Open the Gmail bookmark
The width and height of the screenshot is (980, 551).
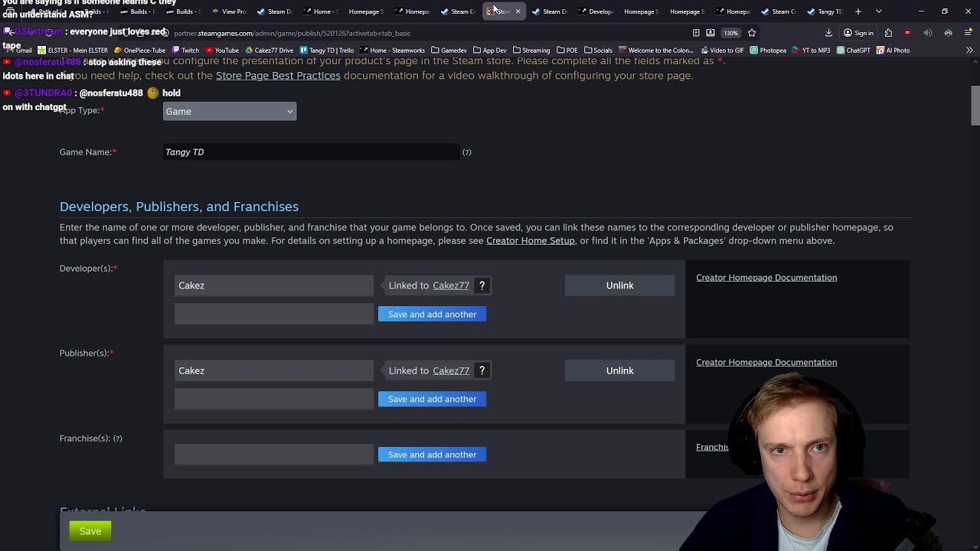(19, 51)
